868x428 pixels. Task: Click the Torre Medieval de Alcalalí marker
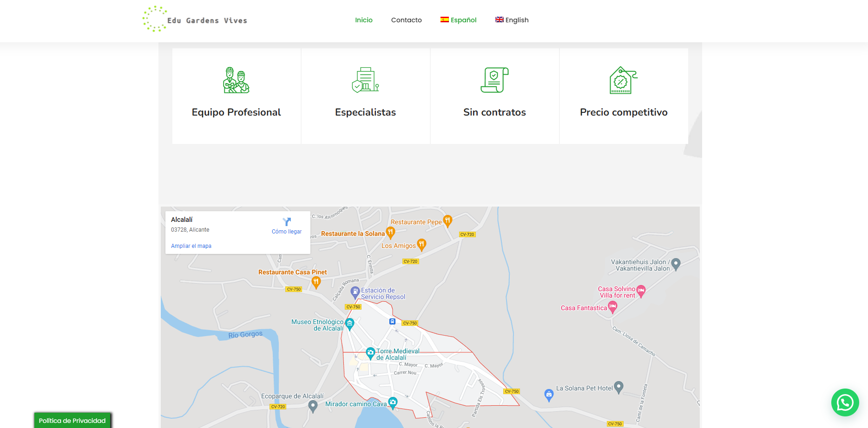point(370,353)
